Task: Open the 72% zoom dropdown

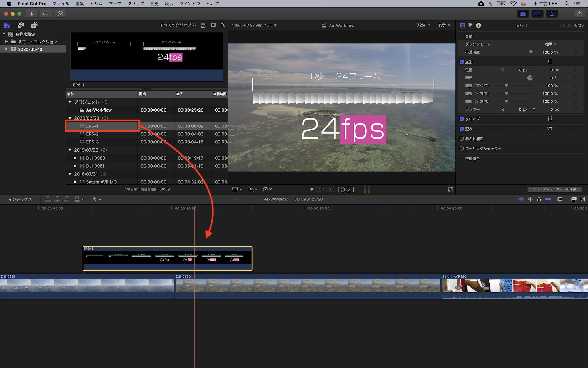Action: coord(423,25)
